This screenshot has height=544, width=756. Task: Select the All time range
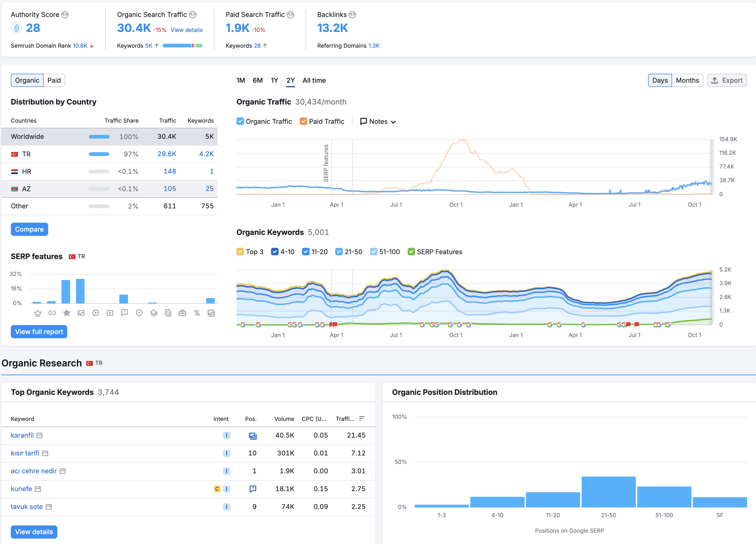tap(314, 80)
